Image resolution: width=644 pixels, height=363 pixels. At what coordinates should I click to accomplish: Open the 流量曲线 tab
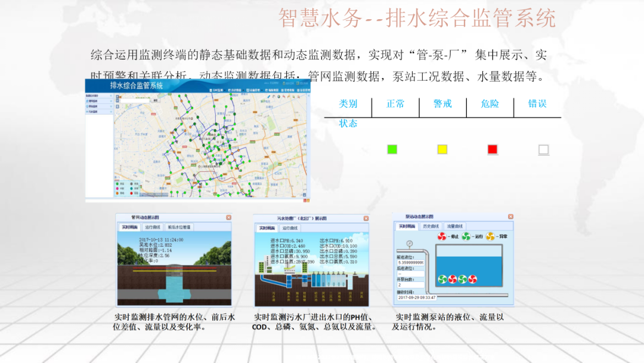point(454,226)
